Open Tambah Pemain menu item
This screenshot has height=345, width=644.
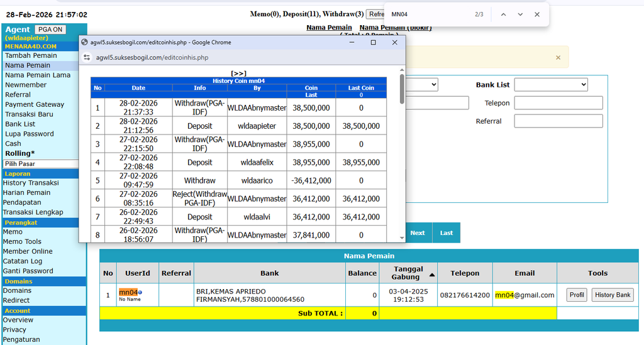coord(31,55)
